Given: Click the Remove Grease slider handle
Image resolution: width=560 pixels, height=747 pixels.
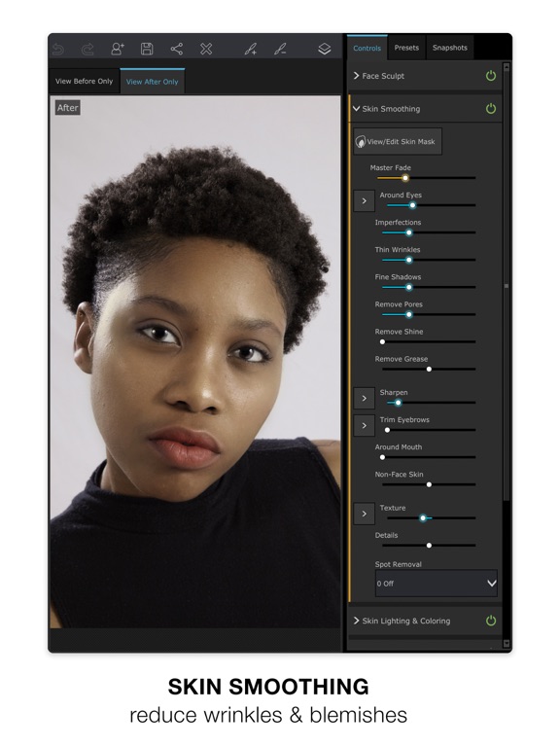Looking at the screenshot, I should click(429, 370).
